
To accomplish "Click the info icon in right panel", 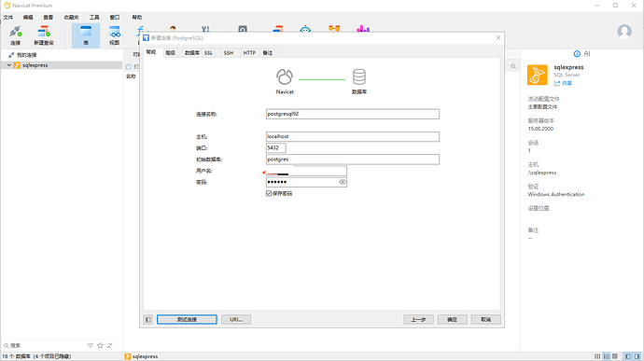I will tap(577, 54).
